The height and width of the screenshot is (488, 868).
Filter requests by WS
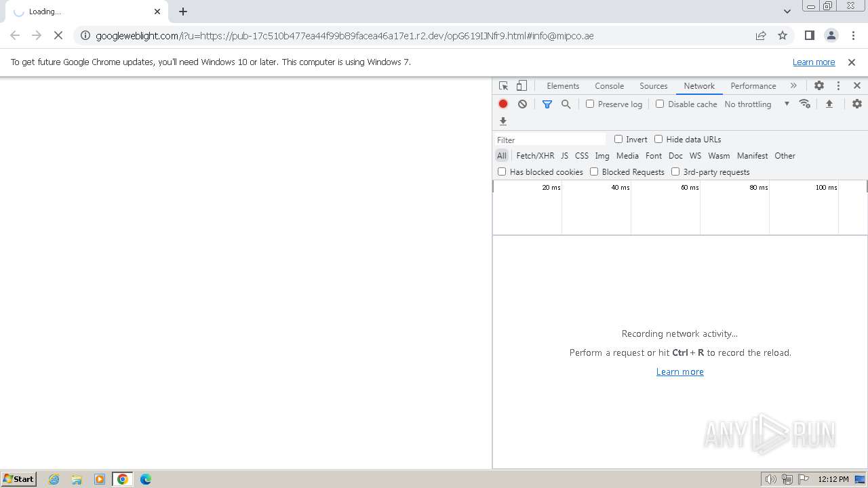pos(695,156)
